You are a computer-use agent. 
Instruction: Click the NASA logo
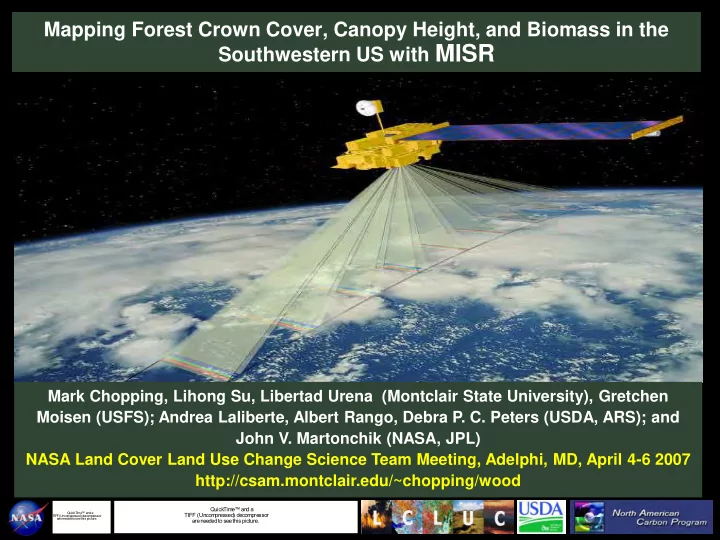point(28,518)
